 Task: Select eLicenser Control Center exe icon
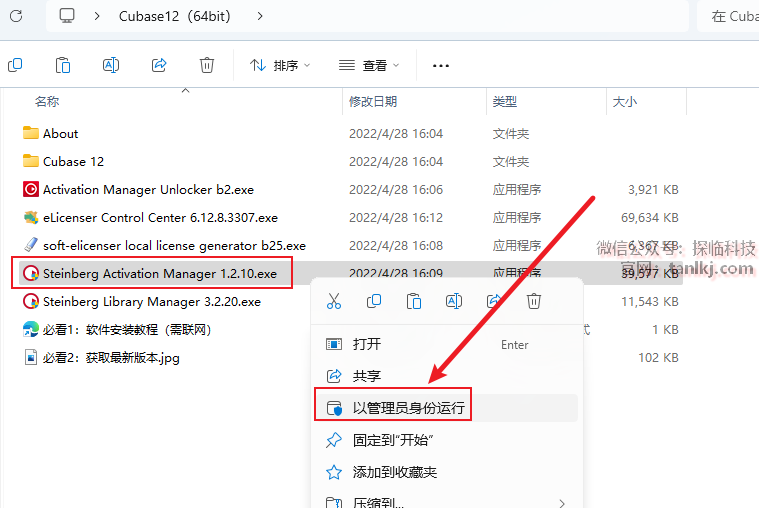point(31,217)
